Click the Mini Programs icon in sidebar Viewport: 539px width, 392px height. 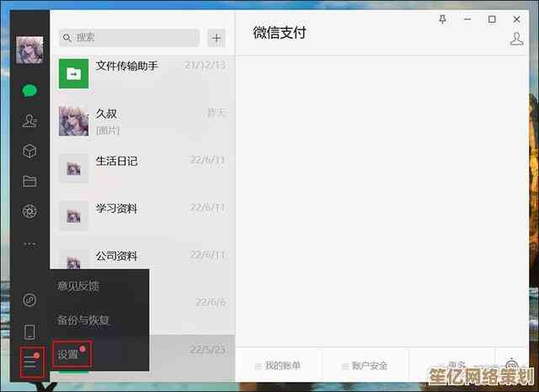[x=30, y=299]
